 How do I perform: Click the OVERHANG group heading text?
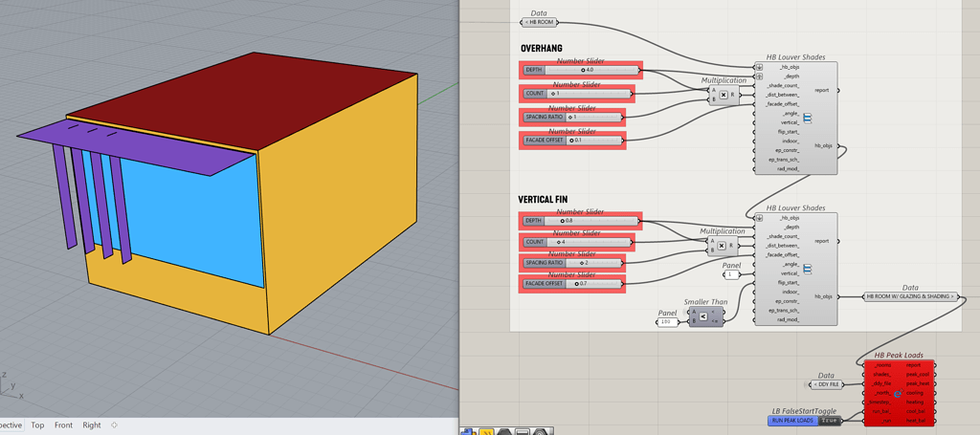click(542, 48)
